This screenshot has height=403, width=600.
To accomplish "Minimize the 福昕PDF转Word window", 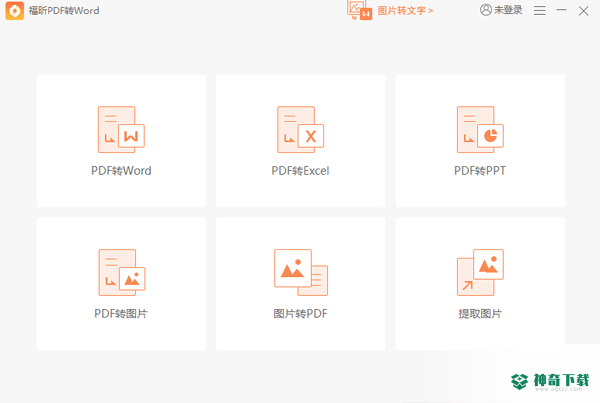I will click(x=561, y=10).
